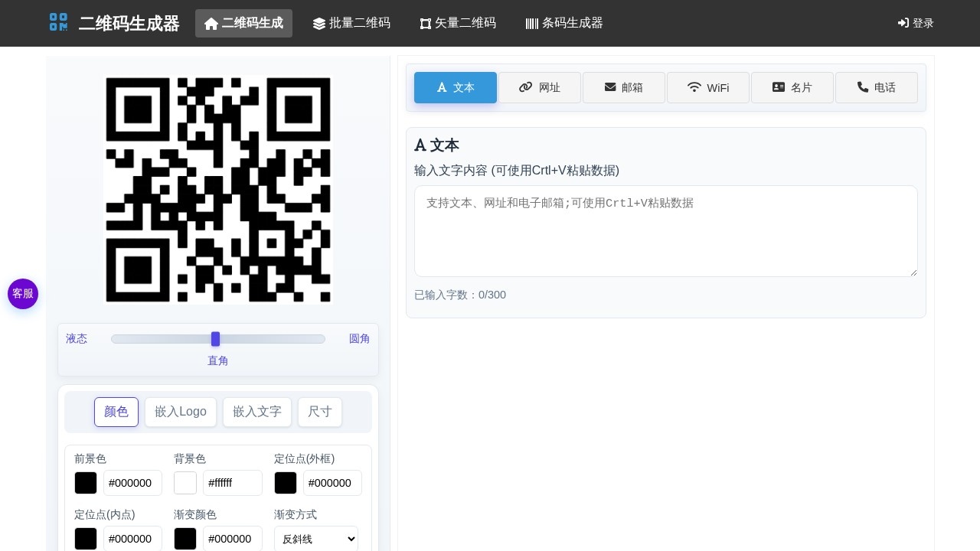The image size is (980, 551).
Task: Open 矢量二维码 via the vector icon
Action: pyautogui.click(x=426, y=24)
